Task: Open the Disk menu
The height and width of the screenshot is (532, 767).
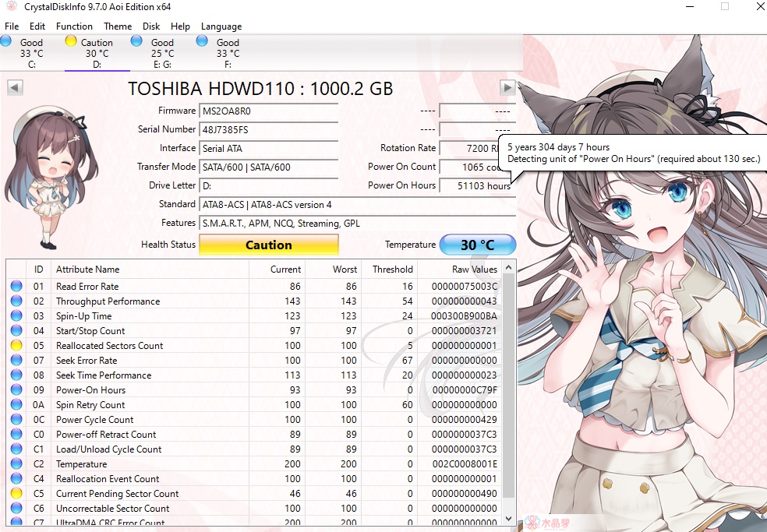Action: [x=151, y=26]
